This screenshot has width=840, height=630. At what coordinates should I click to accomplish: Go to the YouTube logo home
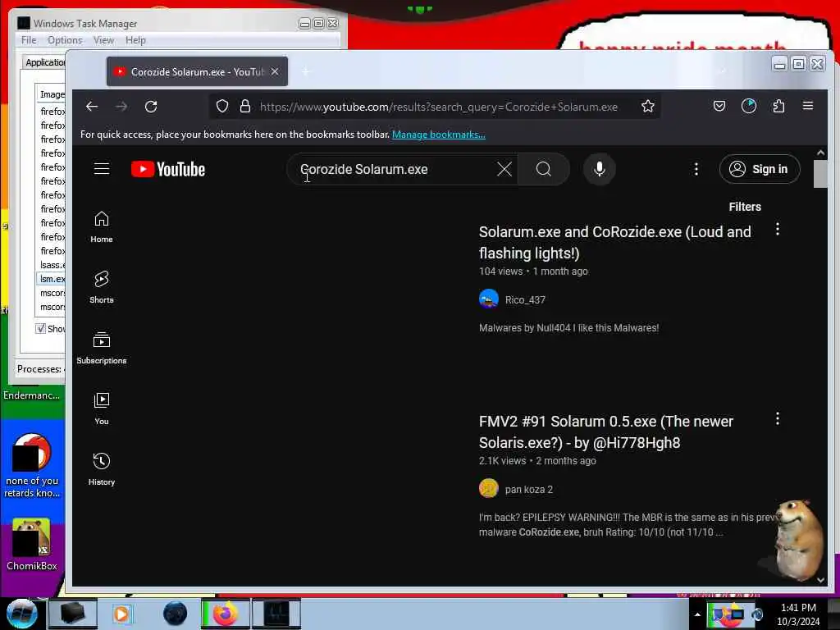[x=168, y=169]
